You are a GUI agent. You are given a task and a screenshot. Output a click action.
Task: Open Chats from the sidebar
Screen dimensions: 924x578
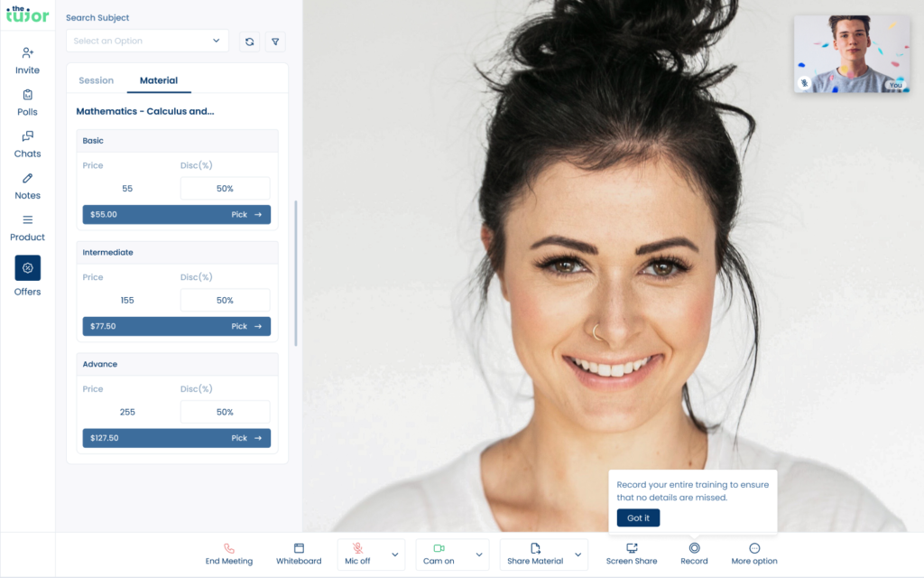[27, 144]
